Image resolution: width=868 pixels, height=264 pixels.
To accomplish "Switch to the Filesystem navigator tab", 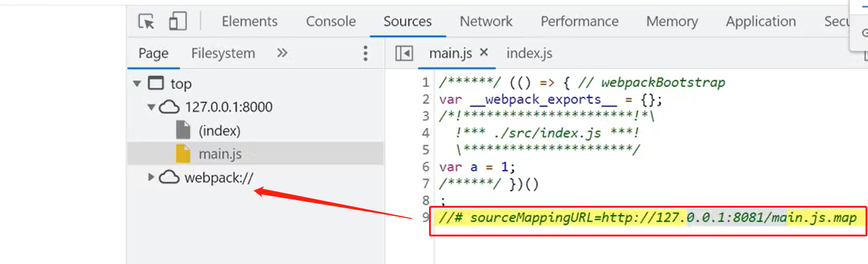I will pyautogui.click(x=223, y=54).
